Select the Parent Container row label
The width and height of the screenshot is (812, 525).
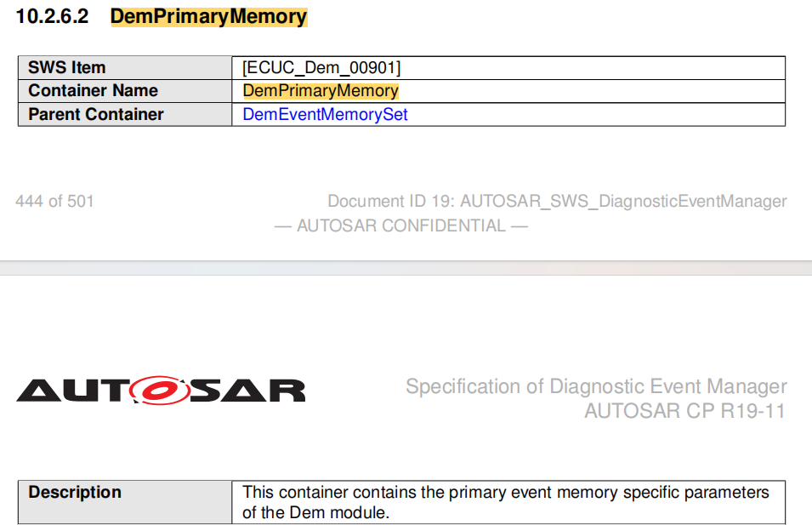point(96,115)
